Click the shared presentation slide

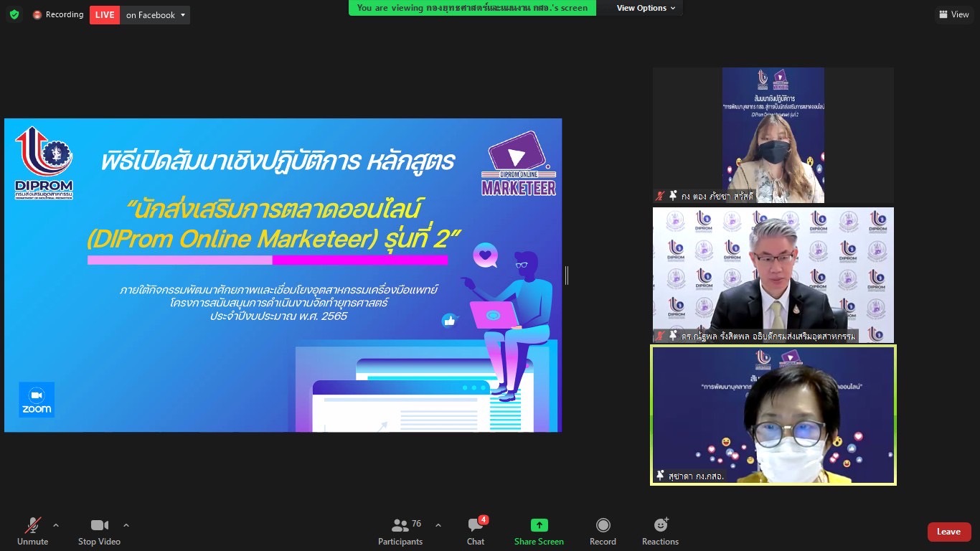pyautogui.click(x=283, y=275)
